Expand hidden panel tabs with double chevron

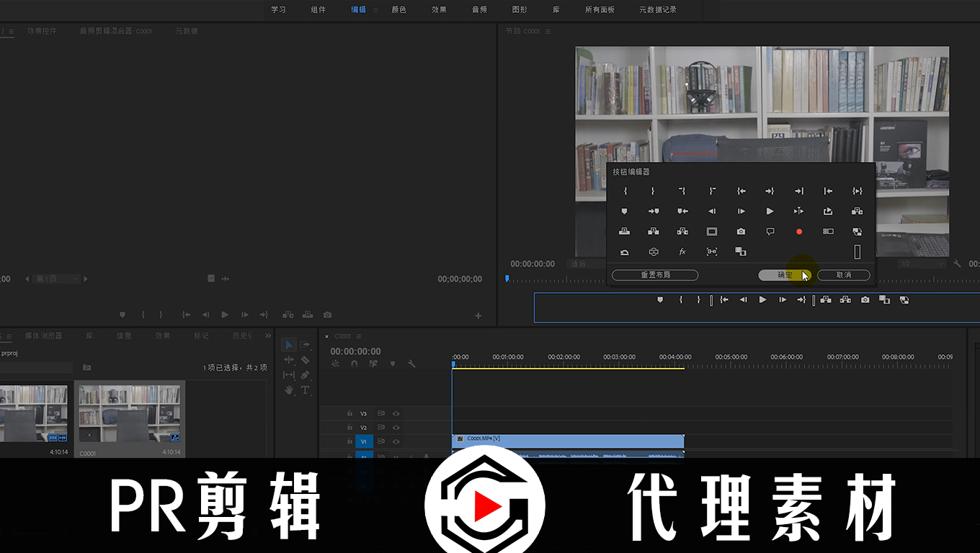pos(268,336)
